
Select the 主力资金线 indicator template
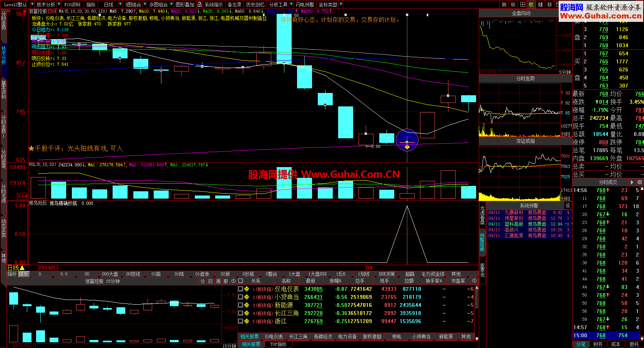(x=433, y=274)
